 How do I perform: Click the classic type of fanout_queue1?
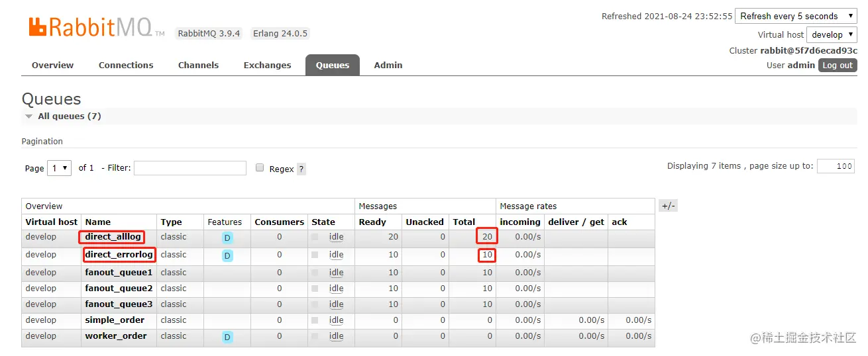pos(174,273)
